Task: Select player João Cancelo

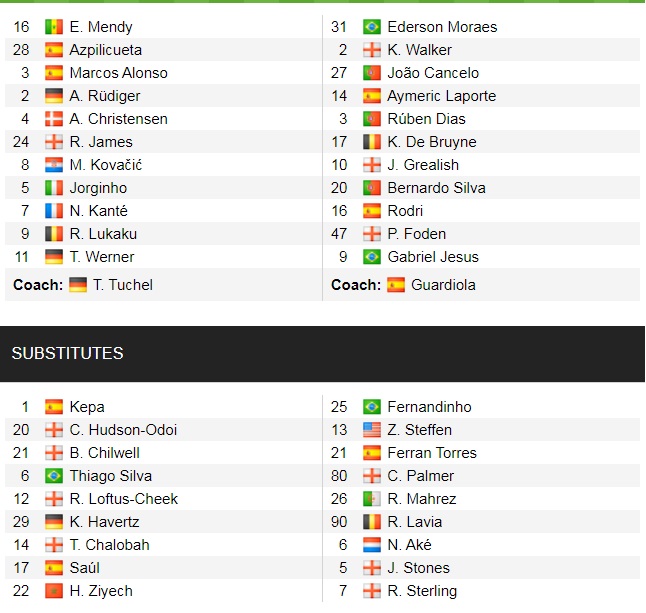Action: click(433, 73)
